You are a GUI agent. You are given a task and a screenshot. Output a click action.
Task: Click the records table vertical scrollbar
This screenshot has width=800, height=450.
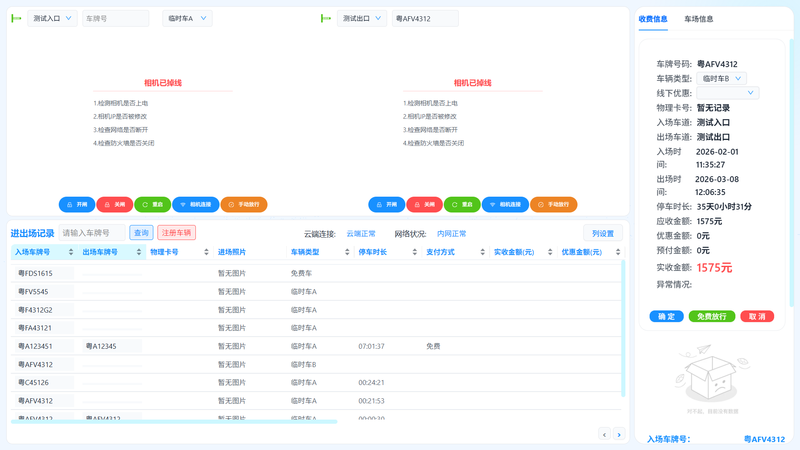(623, 329)
